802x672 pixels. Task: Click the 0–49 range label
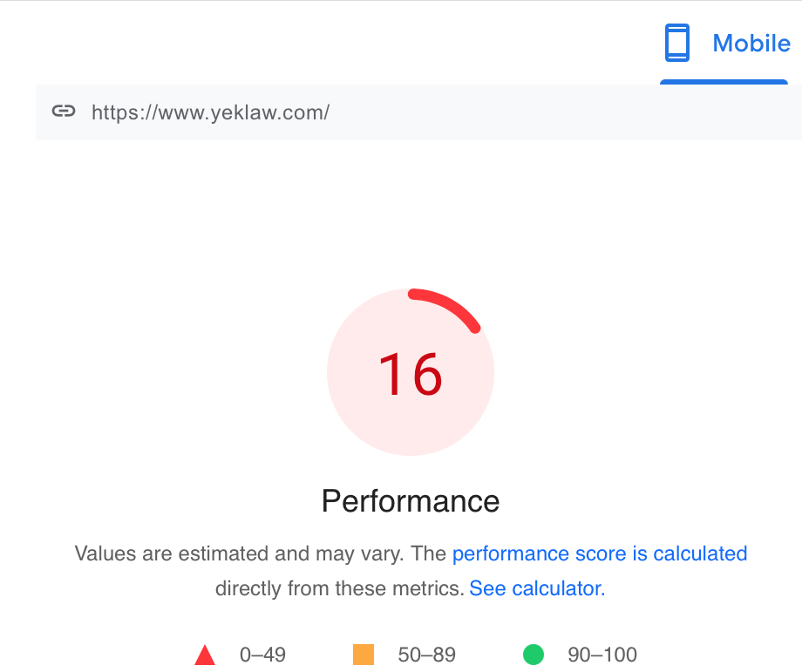click(x=262, y=655)
